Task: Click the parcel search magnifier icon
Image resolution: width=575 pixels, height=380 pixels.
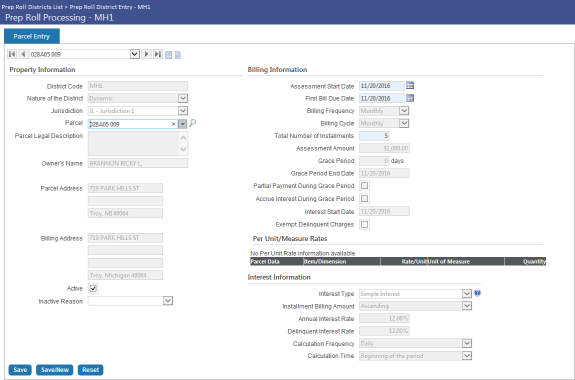Action: point(193,123)
